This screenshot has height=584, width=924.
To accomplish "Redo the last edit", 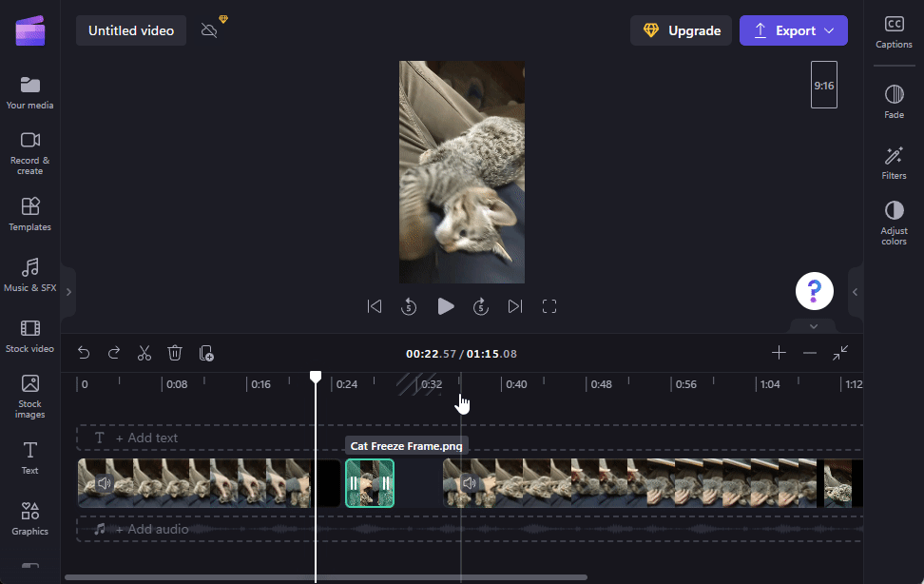I will click(114, 353).
